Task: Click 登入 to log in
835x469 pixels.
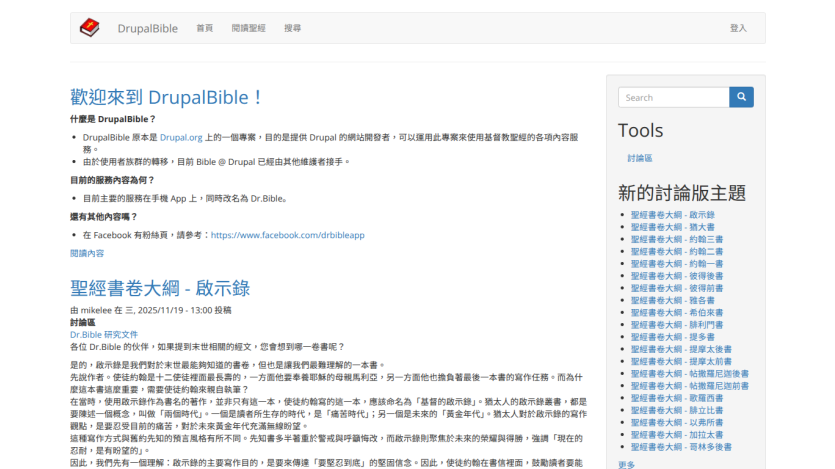Action: (738, 28)
